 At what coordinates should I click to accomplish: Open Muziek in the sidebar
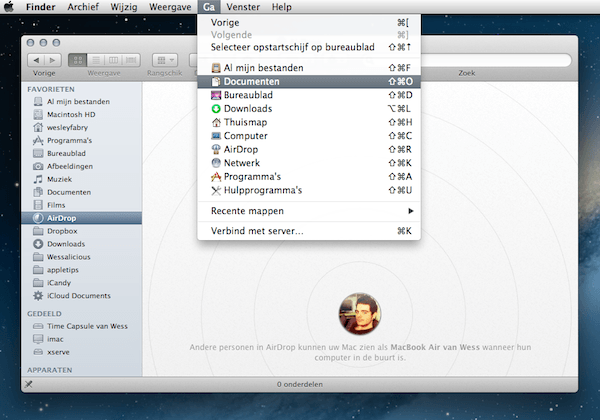tap(82, 179)
